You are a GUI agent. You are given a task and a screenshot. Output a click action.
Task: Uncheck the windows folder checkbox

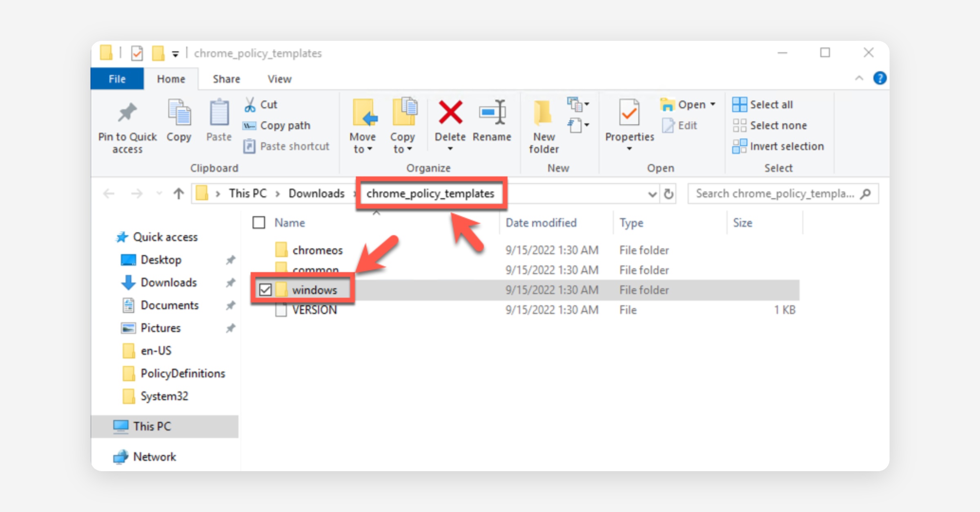265,290
